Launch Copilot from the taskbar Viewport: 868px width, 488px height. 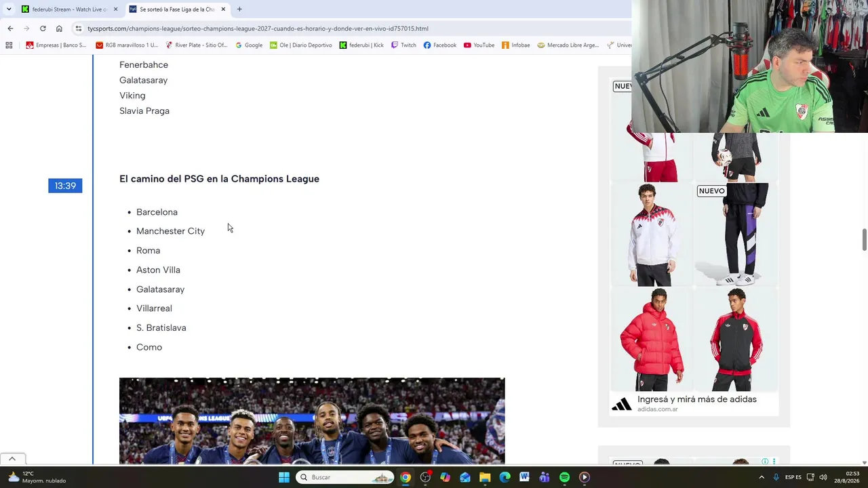(x=445, y=477)
